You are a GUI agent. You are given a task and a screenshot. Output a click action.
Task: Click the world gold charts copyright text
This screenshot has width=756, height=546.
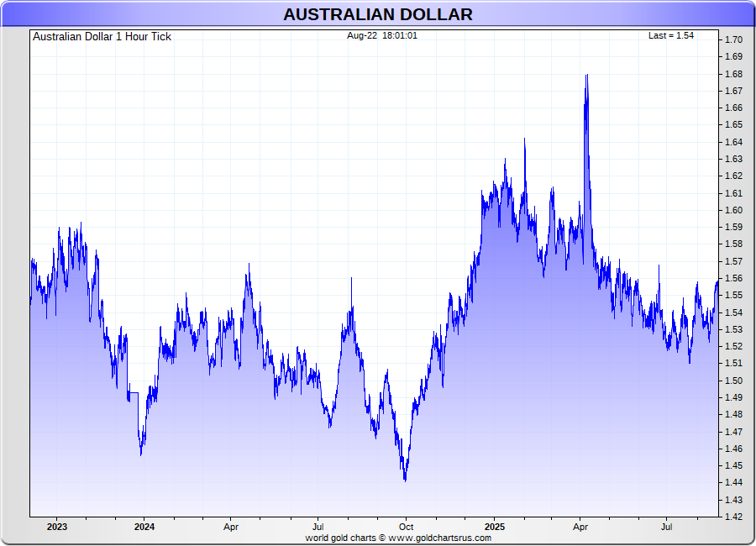398,538
